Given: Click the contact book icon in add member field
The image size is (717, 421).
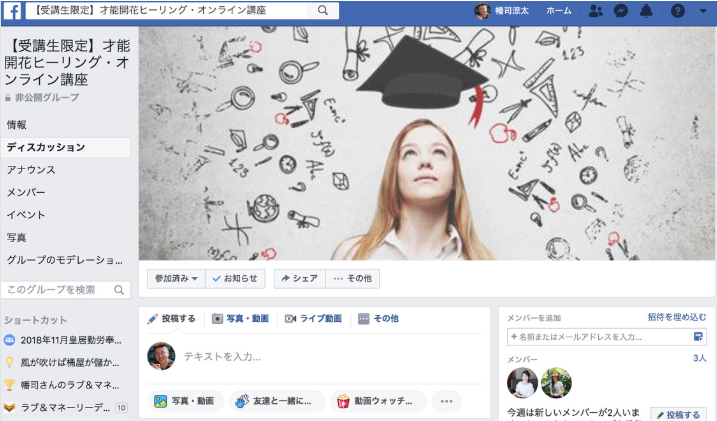Looking at the screenshot, I should pos(698,337).
